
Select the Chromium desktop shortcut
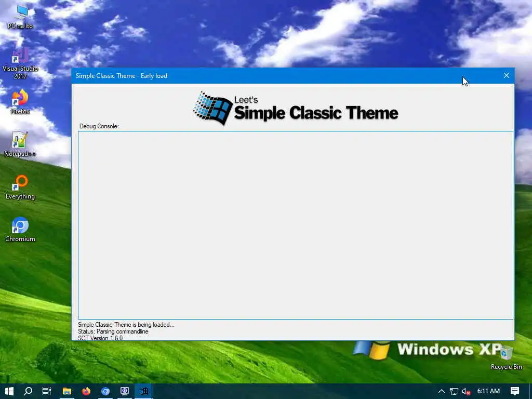coord(20,229)
